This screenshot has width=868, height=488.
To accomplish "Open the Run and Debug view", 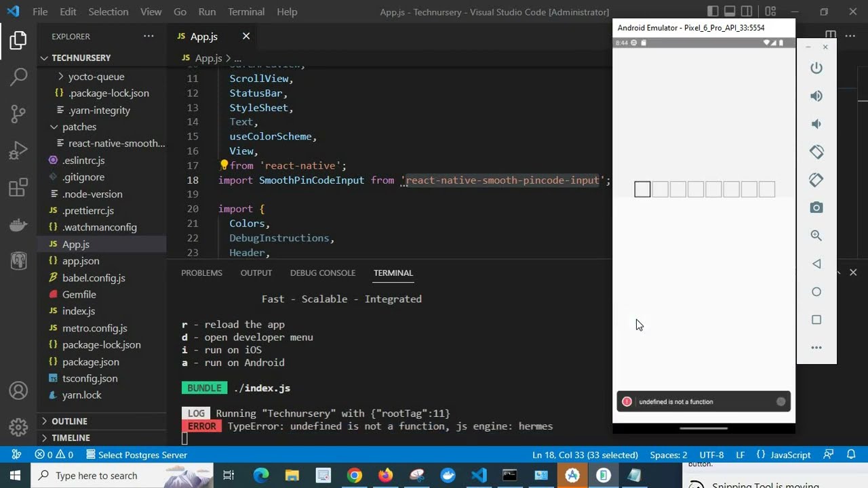I will coord(18,150).
